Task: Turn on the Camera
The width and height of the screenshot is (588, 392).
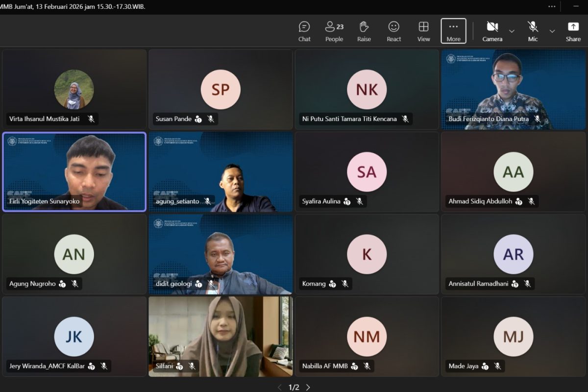Action: point(492,31)
